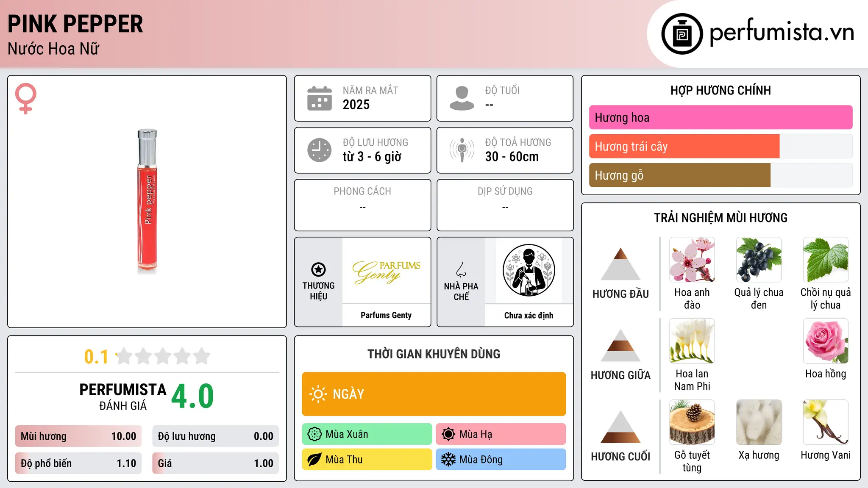This screenshot has width=868, height=488.
Task: Click the person icon beside Độ tuổi
Action: [462, 98]
